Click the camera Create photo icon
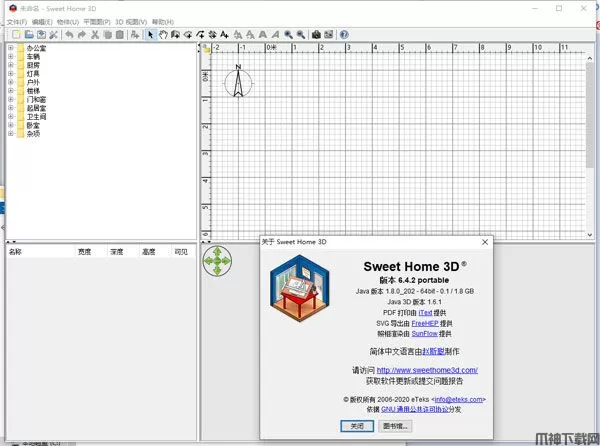The height and width of the screenshot is (446, 600). coord(315,34)
